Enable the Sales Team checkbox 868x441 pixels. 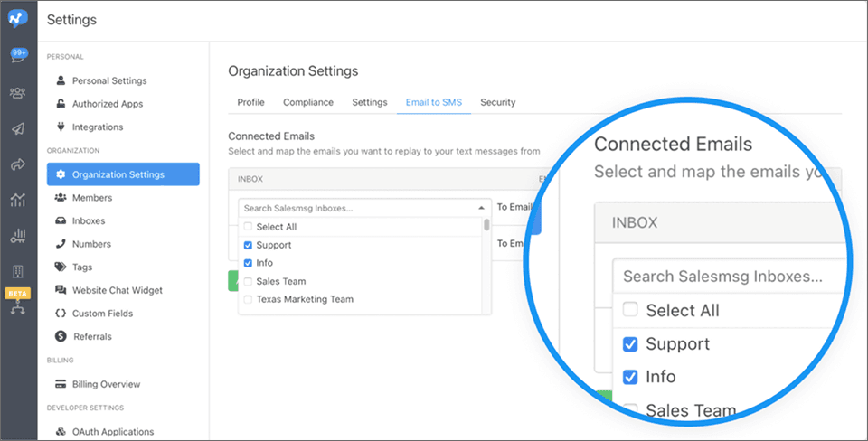248,281
